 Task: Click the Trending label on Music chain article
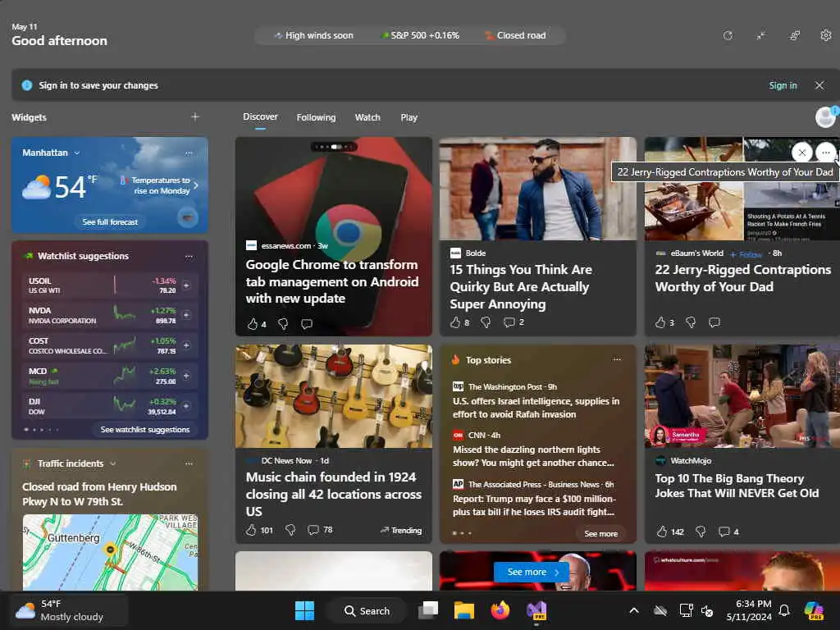(x=400, y=531)
